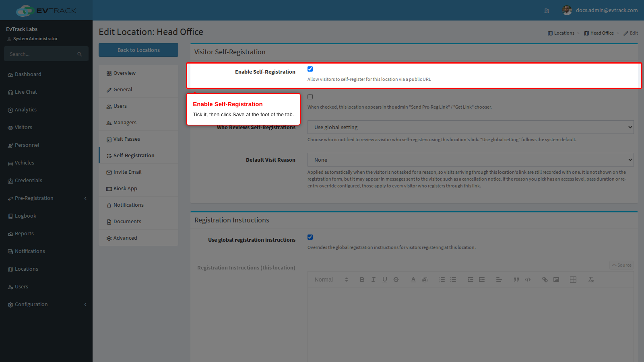Image resolution: width=644 pixels, height=362 pixels.
Task: Click the sidebar search input field
Action: (40, 54)
